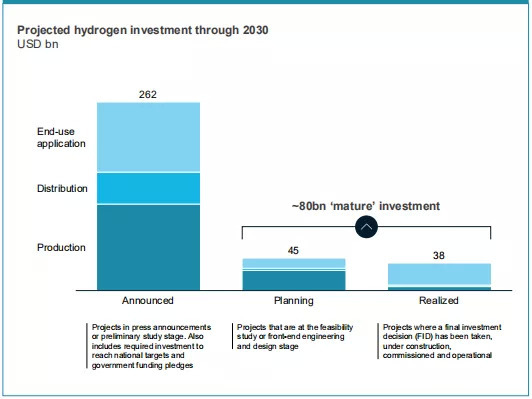This screenshot has height=399, width=532.
Task: Select the Announced end-use application segment
Action: (148, 137)
